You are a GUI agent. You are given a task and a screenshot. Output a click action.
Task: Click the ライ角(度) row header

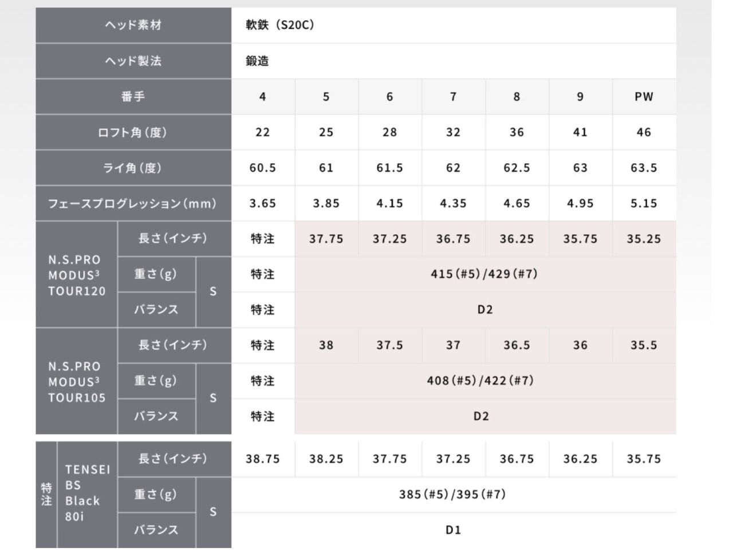(133, 168)
